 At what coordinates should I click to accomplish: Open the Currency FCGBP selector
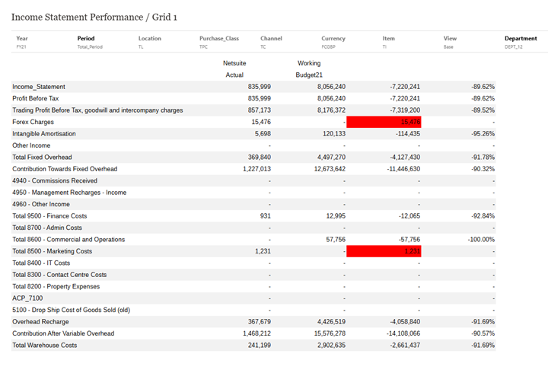point(333,42)
